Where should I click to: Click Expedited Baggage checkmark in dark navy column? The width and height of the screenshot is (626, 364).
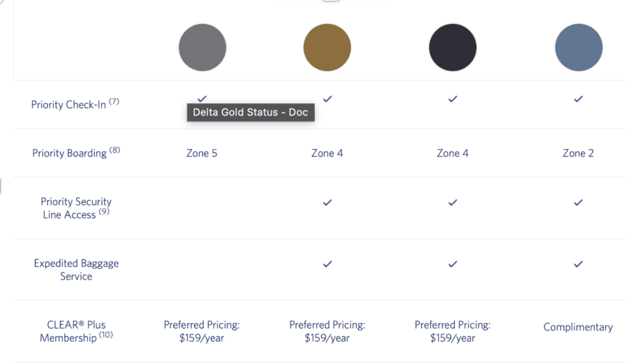452,264
